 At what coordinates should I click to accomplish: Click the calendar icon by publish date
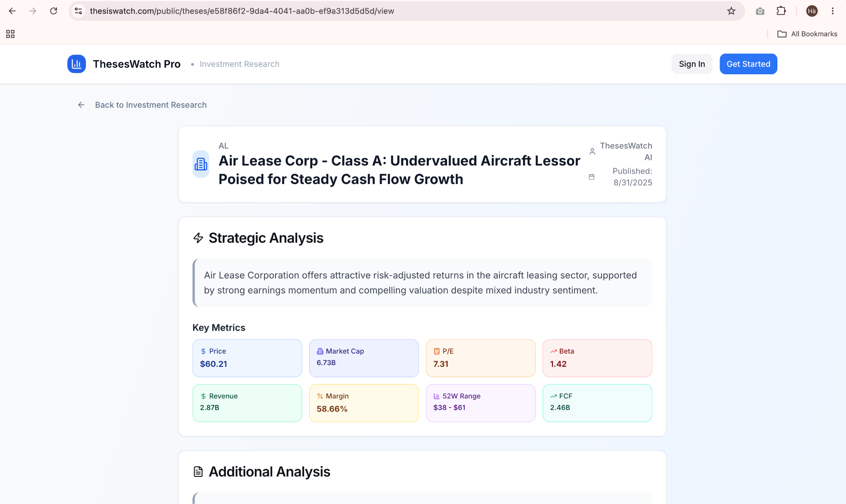click(592, 177)
